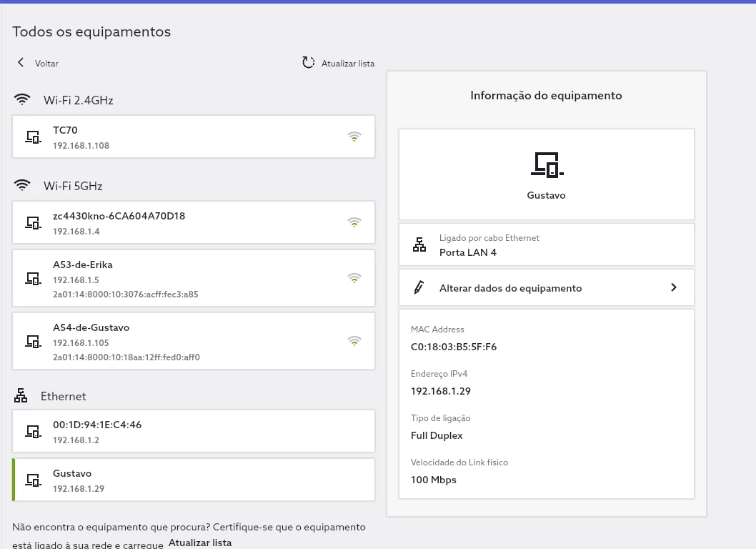756x549 pixels.
Task: Click the MAC Address value C0:18:03:B5:5F:F6
Action: coord(454,347)
